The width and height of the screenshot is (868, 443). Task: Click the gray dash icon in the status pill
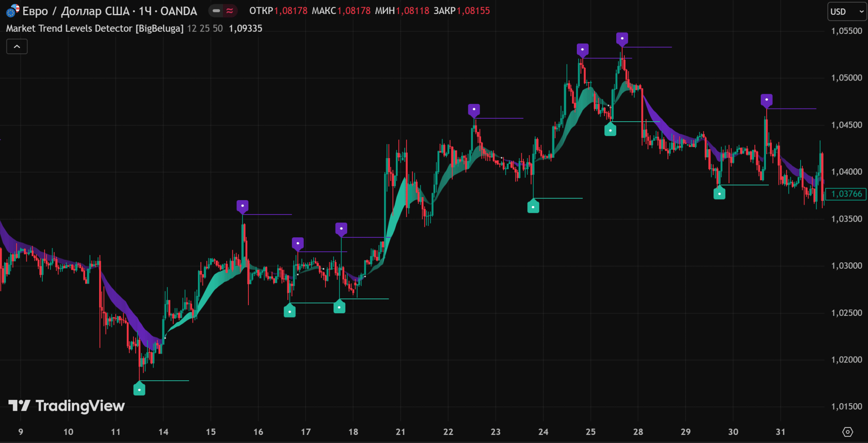tap(216, 11)
